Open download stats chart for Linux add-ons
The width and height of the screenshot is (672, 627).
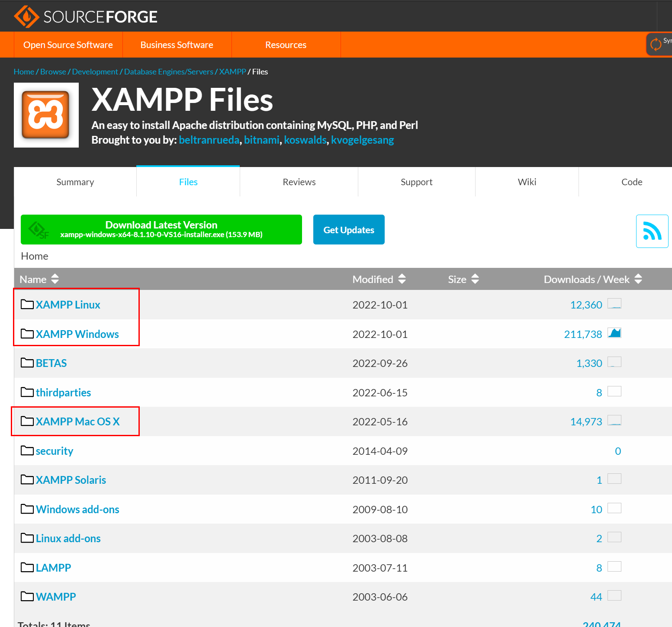click(614, 537)
